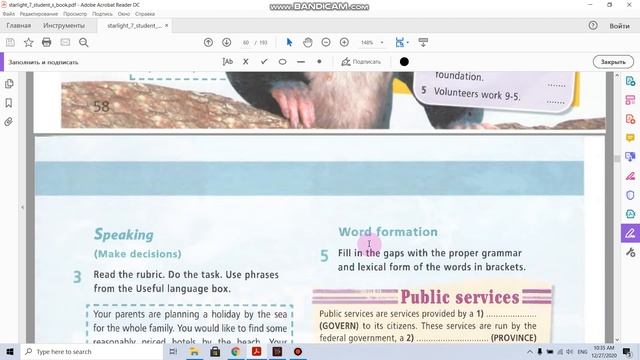The width and height of the screenshot is (640, 360).
Task: Zoom in using the plus circle icon
Action: coord(344,42)
